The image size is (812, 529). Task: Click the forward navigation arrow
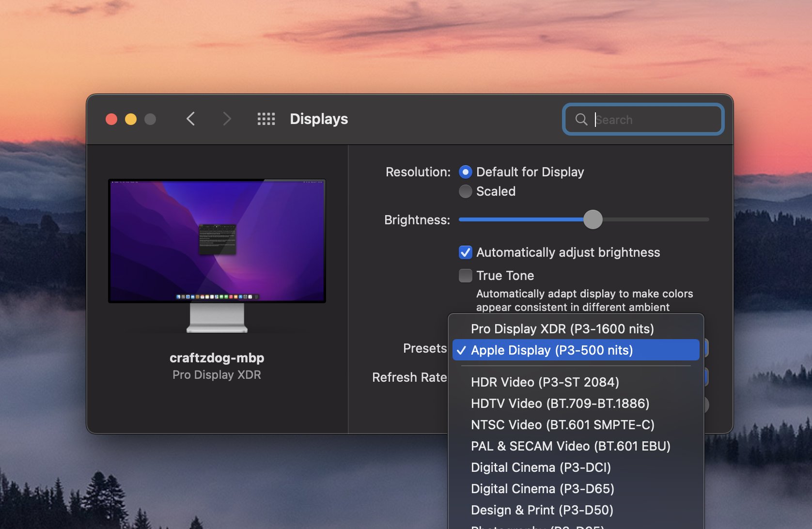pyautogui.click(x=227, y=119)
